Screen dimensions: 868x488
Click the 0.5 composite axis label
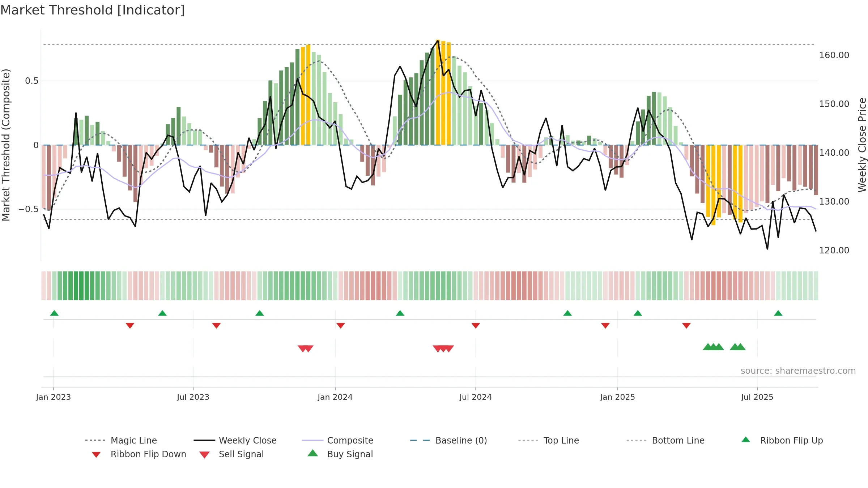[x=32, y=81]
